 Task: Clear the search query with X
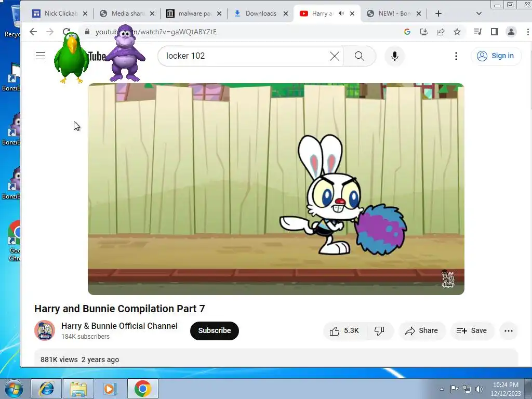coord(335,56)
